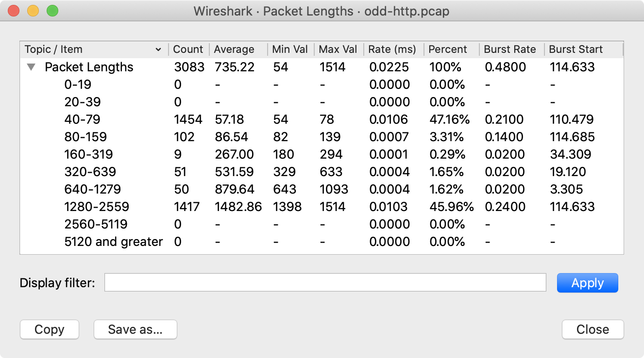This screenshot has height=358, width=644.
Task: Sort the table by Burst Rate column
Action: point(510,49)
